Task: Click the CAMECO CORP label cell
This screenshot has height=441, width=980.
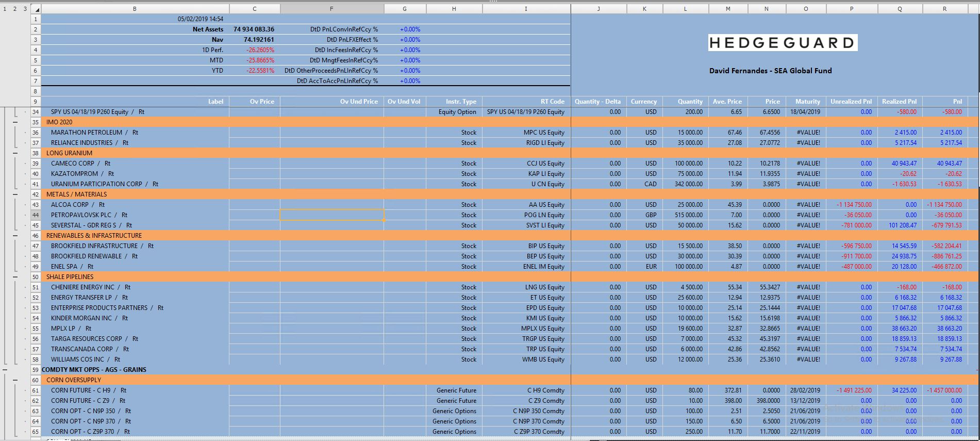Action: click(x=135, y=164)
